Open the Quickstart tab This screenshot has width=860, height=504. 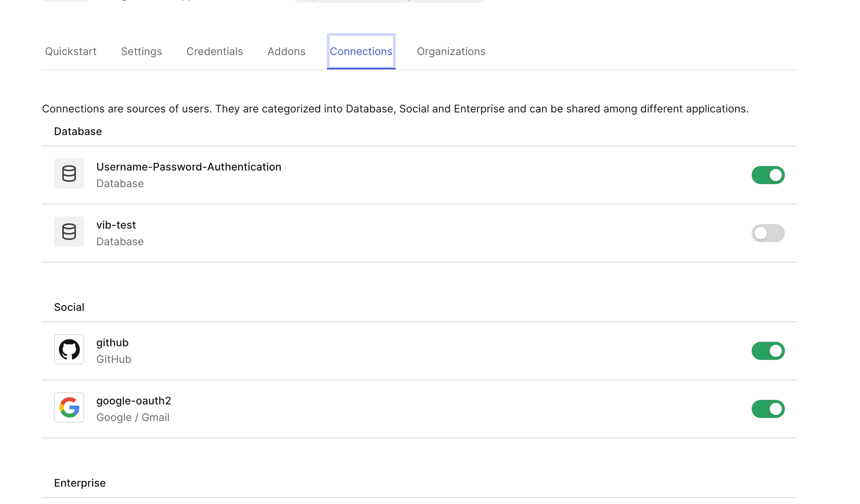coord(71,51)
